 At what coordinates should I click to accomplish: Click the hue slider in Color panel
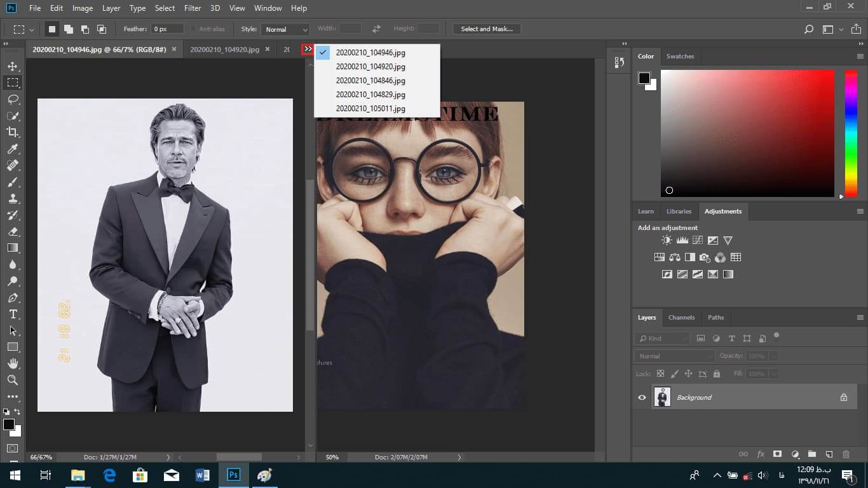851,133
